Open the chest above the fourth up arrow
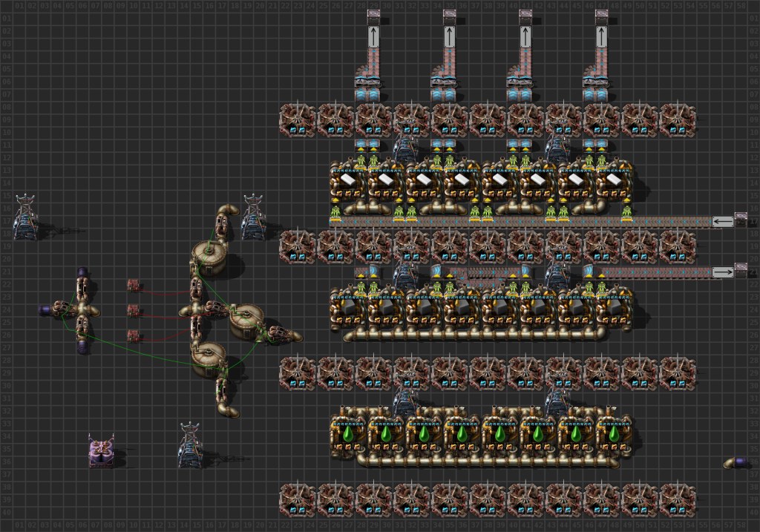The width and height of the screenshot is (760, 532). (601, 18)
